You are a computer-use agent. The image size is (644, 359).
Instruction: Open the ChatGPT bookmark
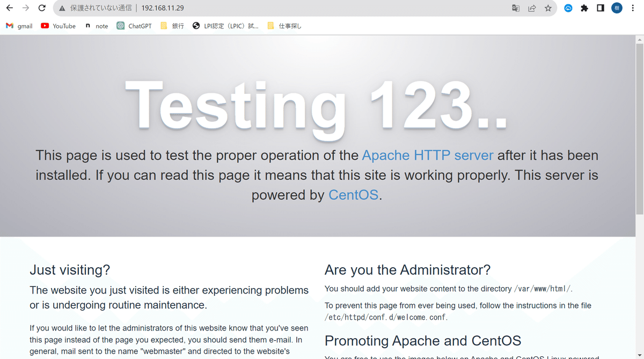[134, 26]
